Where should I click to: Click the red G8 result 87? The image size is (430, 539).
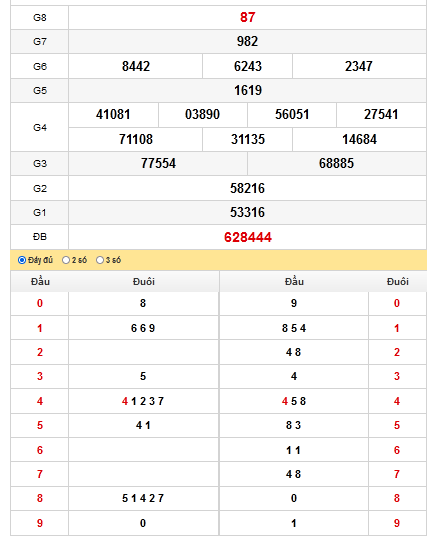(247, 17)
